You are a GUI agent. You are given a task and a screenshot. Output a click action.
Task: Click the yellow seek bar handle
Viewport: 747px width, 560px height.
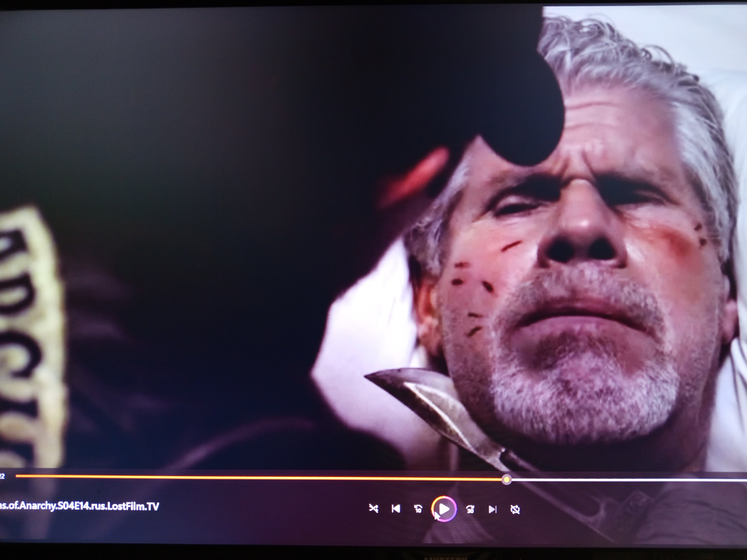(x=506, y=480)
